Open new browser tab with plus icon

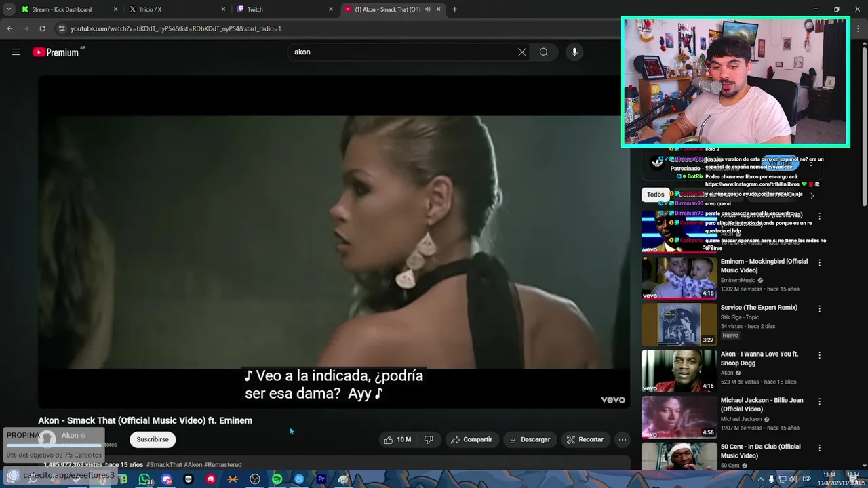tap(454, 9)
